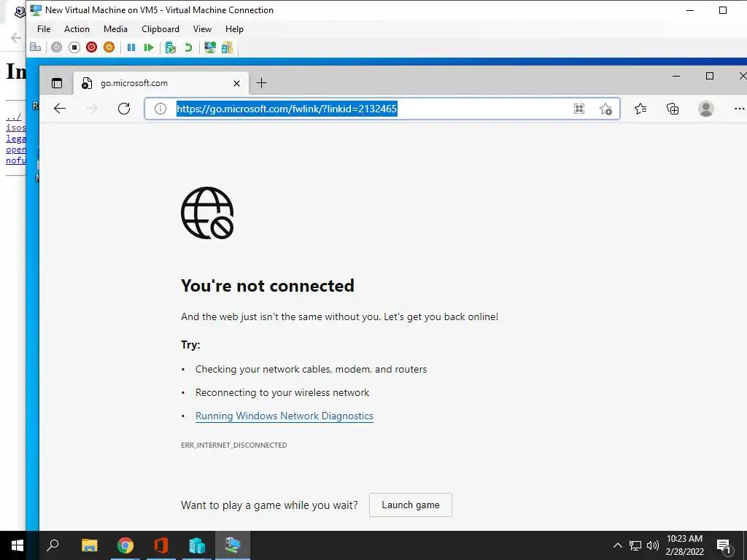This screenshot has width=747, height=560.
Task: Maximize the Edge browser window
Action: click(710, 76)
